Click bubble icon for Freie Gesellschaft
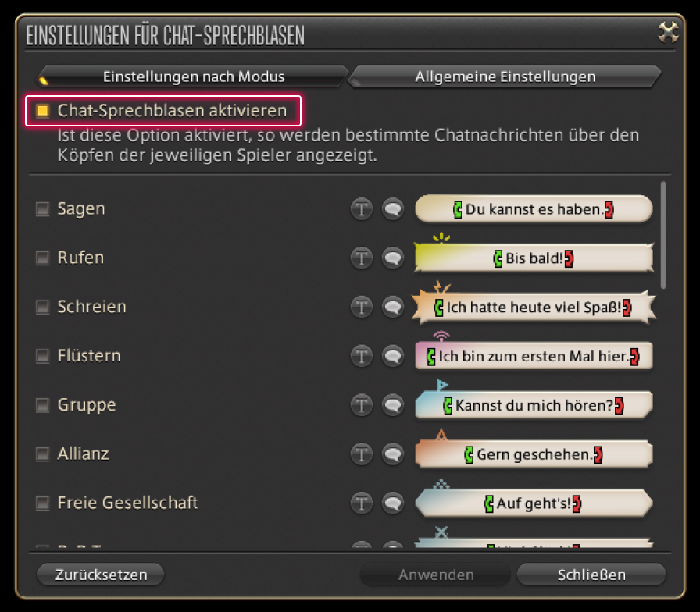This screenshot has width=700, height=612. (x=393, y=503)
